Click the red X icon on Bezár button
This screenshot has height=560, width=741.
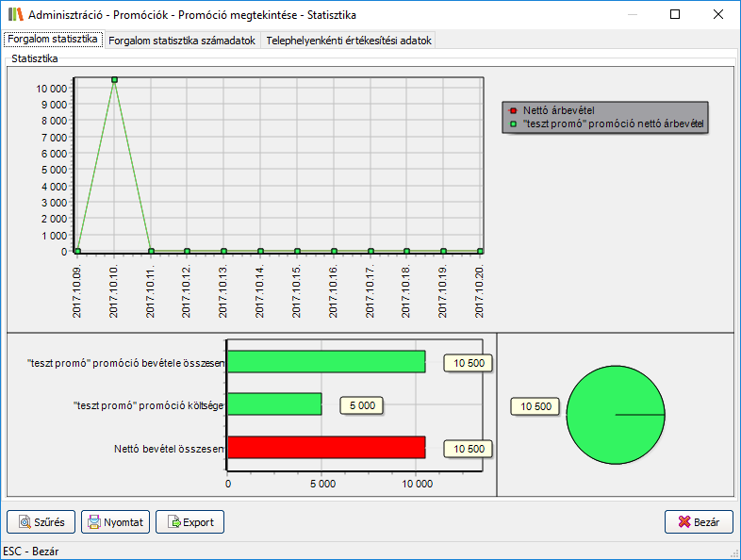coord(685,522)
